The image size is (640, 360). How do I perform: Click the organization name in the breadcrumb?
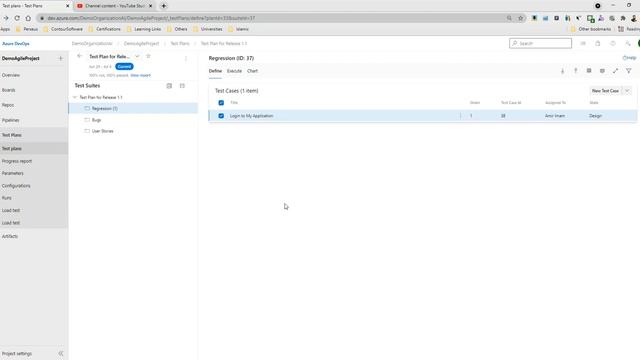coord(92,43)
